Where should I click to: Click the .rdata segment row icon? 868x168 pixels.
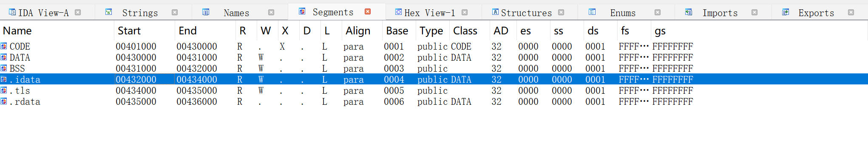(x=4, y=101)
